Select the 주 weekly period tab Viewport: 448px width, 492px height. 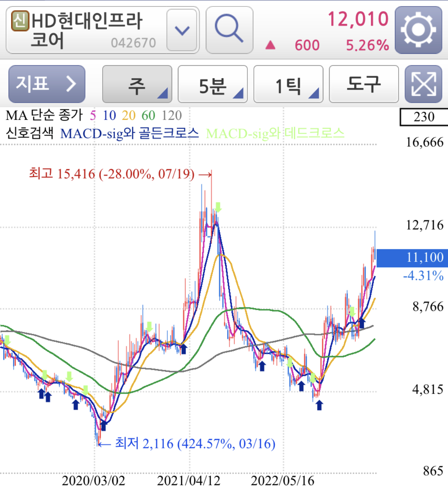[x=137, y=84]
